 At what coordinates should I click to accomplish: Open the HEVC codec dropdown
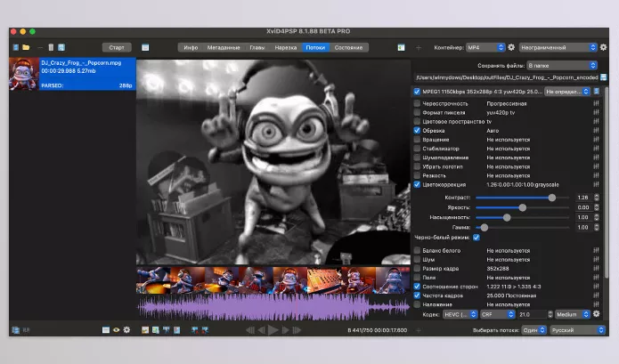[x=460, y=313]
